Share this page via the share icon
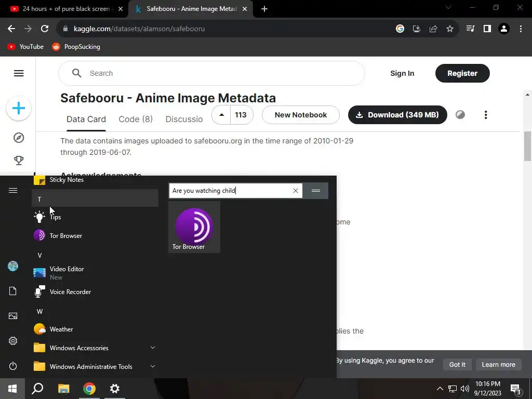Screen dimensions: 532x399 pyautogui.click(x=433, y=29)
